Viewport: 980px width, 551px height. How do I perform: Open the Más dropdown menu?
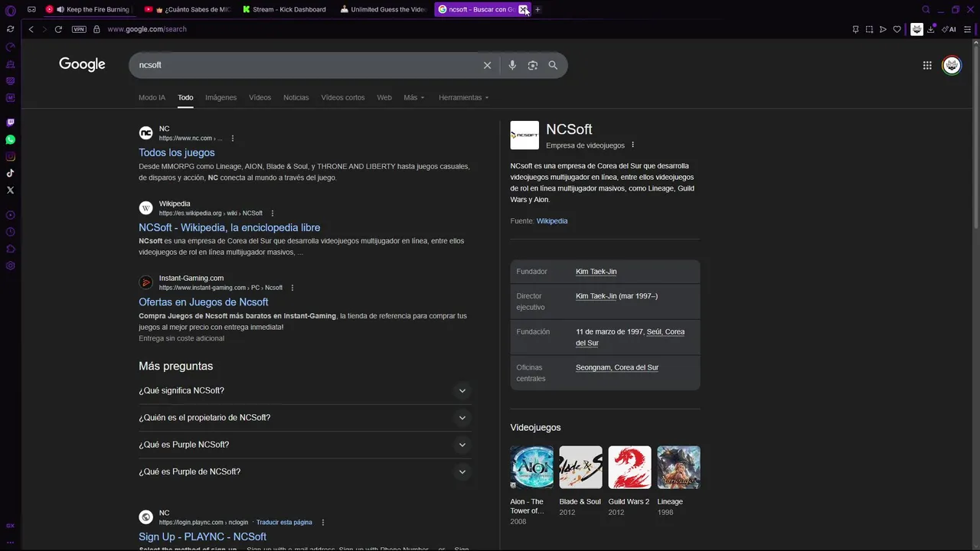[x=414, y=97]
